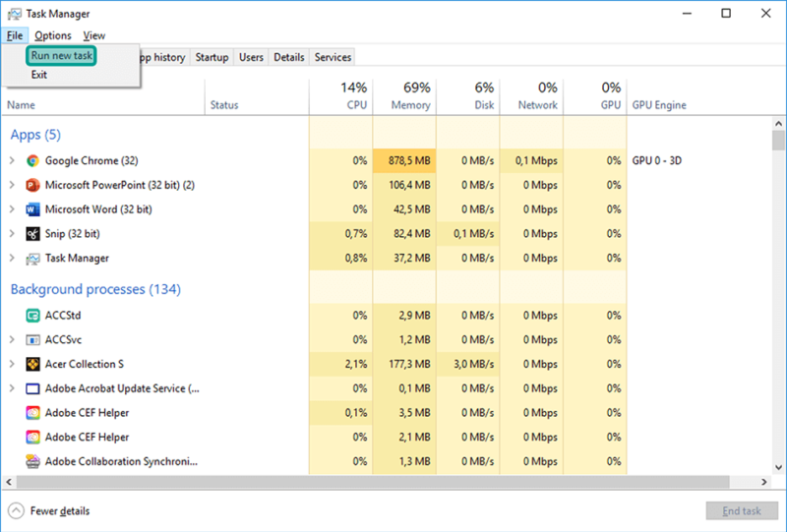Click the GPU 0 - 3D engine cell
787x532 pixels.
pos(656,160)
